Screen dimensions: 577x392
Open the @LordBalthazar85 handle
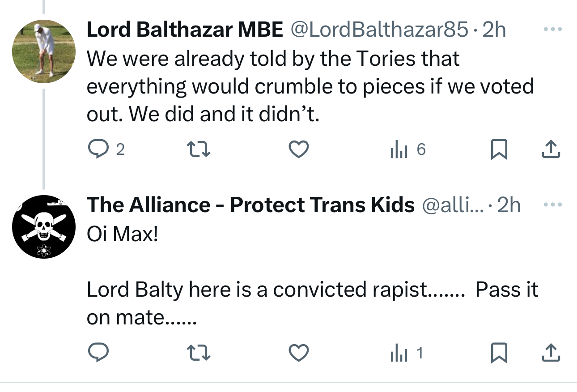380,30
